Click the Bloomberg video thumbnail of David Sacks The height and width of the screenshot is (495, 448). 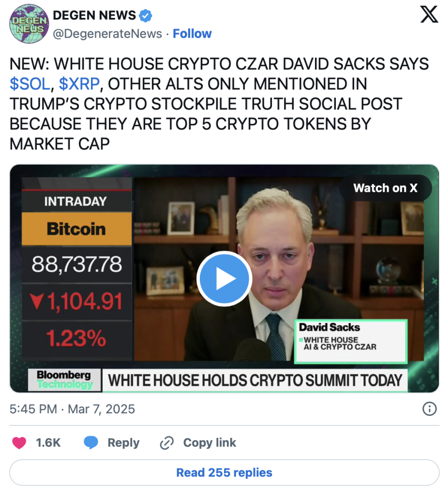click(224, 278)
